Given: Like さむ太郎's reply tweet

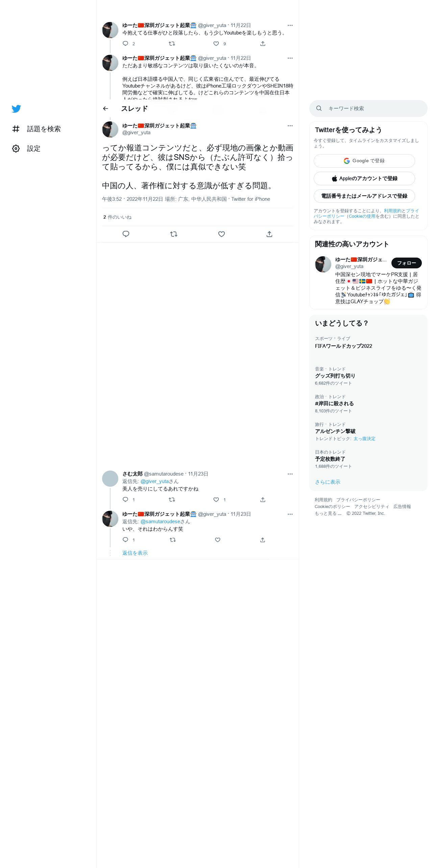Looking at the screenshot, I should [216, 500].
